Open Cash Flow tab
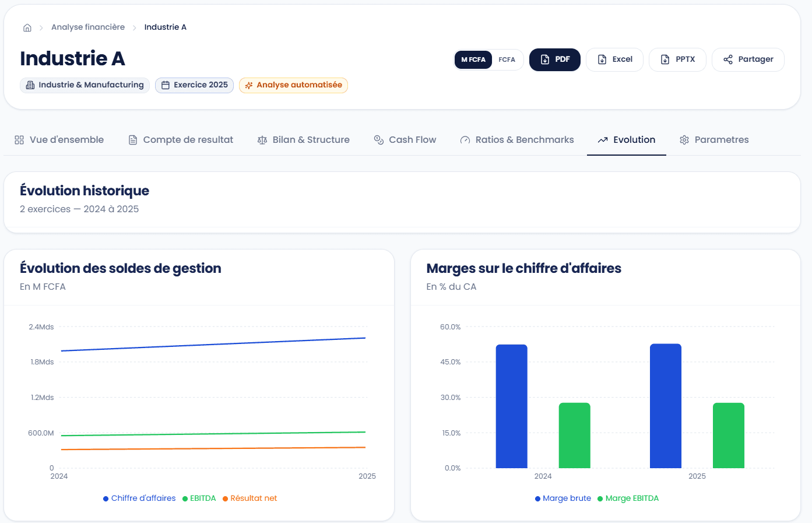The width and height of the screenshot is (812, 523). pos(405,140)
